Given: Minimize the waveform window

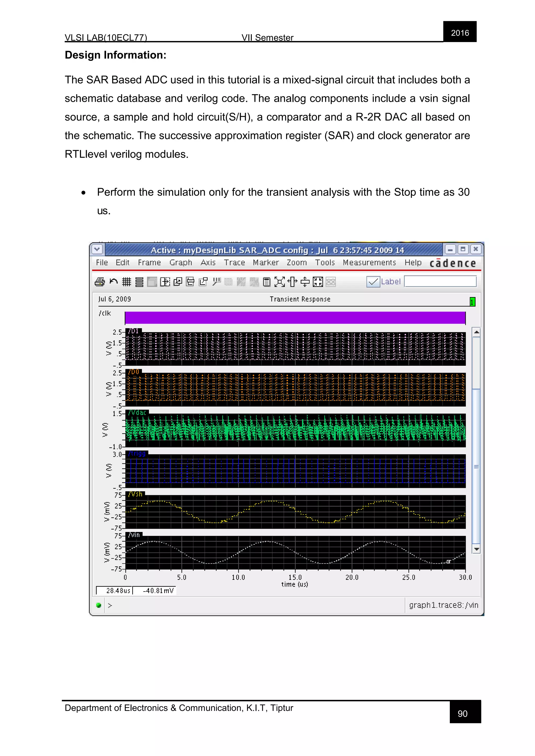Looking at the screenshot, I should pos(450,249).
